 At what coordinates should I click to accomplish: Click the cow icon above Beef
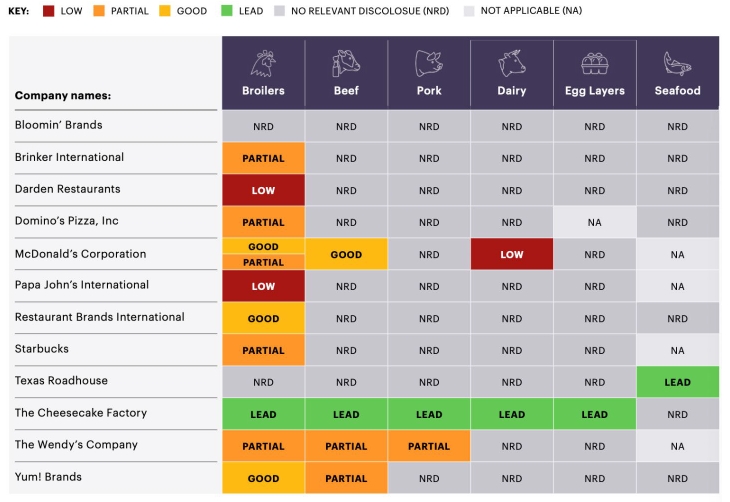(346, 65)
